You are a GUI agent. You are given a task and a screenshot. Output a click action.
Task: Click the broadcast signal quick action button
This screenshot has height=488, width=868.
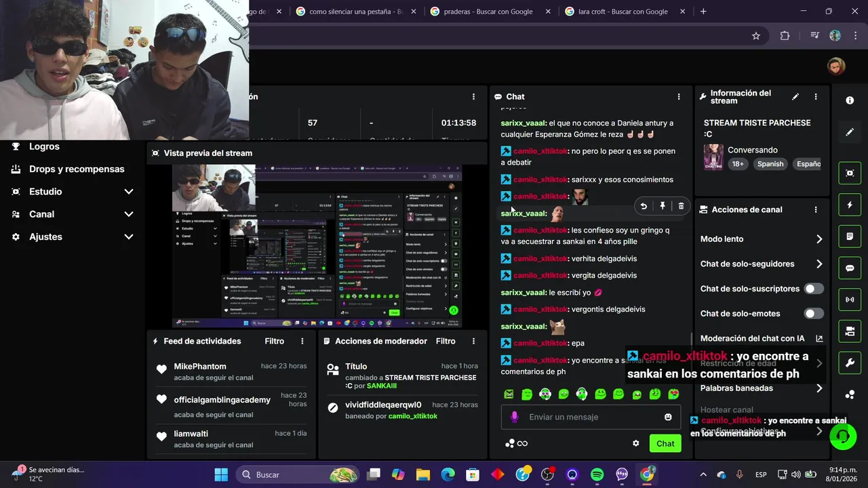850,300
